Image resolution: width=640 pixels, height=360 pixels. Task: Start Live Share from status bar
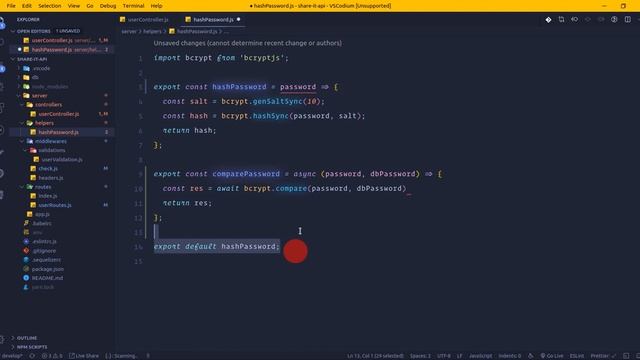84,356
